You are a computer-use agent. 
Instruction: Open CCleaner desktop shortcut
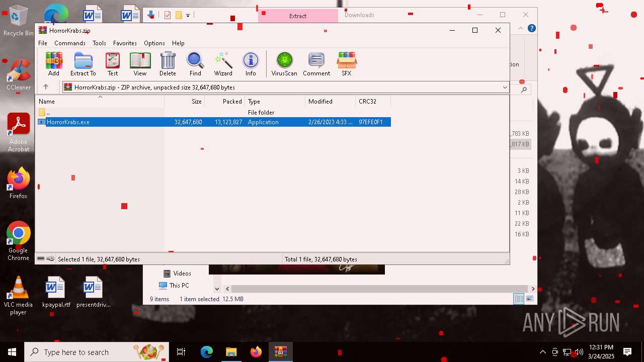(x=19, y=75)
